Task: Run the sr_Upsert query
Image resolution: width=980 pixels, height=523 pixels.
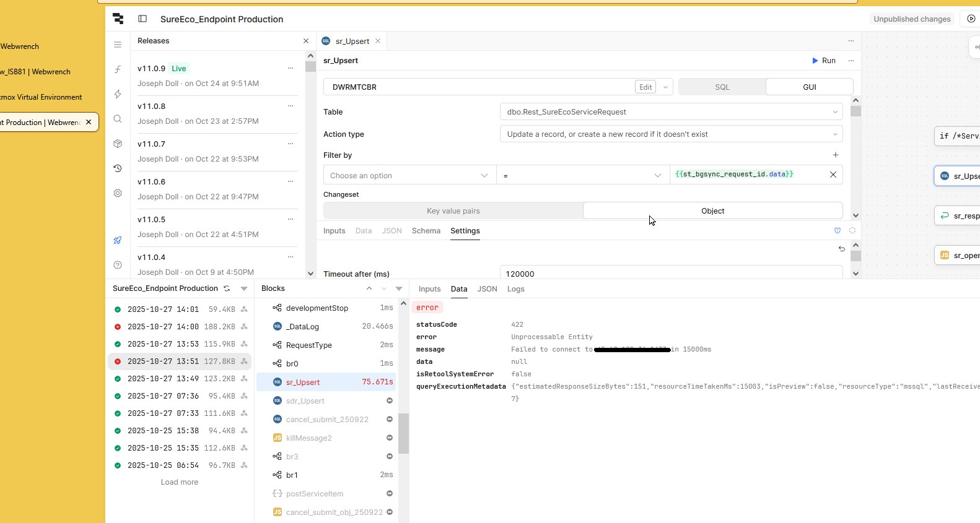Action: pyautogui.click(x=824, y=61)
